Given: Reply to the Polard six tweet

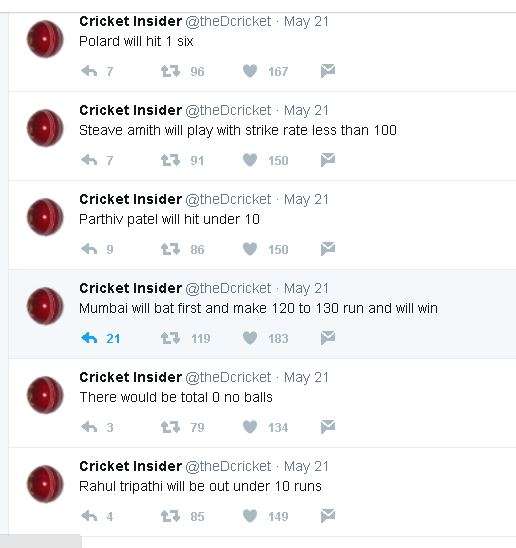Looking at the screenshot, I should point(89,71).
